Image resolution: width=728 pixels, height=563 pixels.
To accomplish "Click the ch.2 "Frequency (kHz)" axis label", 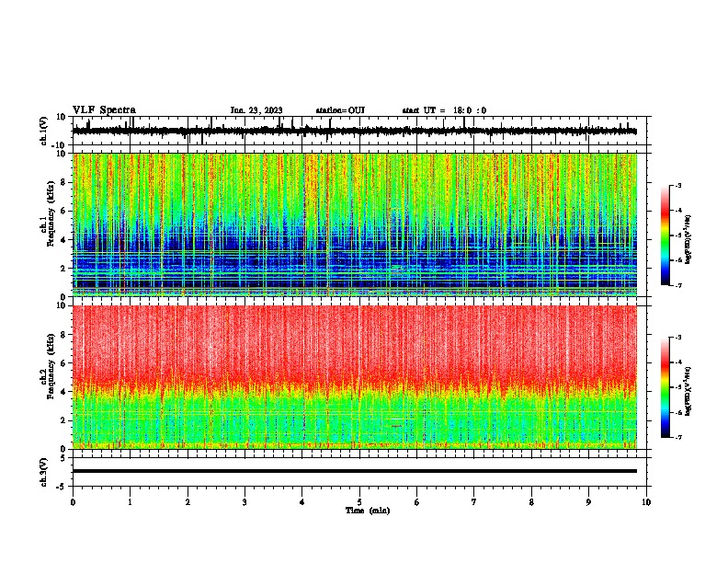I will 51,366.
